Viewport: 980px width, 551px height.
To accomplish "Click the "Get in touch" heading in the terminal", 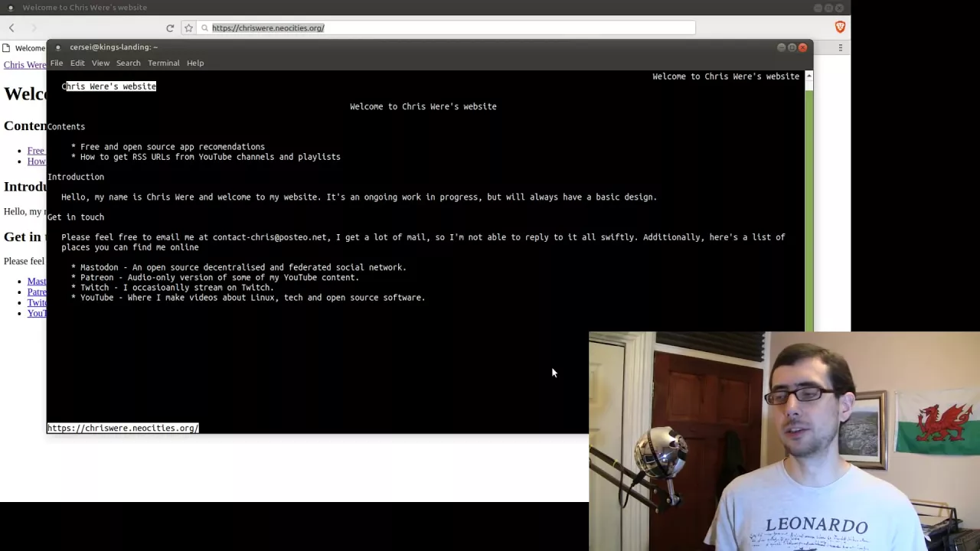I will (x=76, y=217).
